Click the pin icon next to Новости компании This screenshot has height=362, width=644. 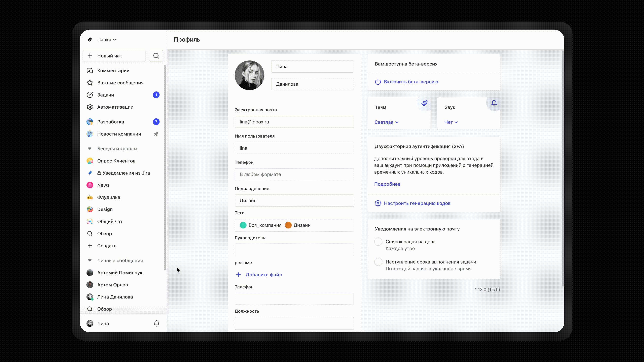(156, 134)
